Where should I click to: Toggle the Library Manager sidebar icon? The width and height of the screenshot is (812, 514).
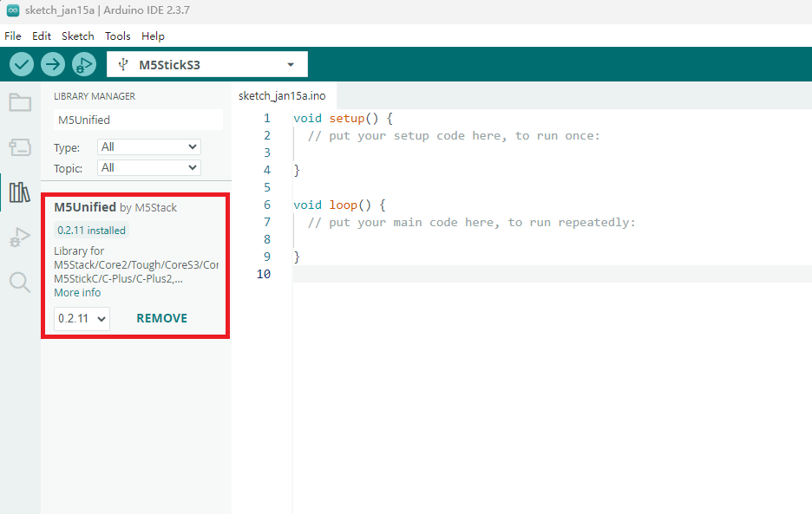20,192
